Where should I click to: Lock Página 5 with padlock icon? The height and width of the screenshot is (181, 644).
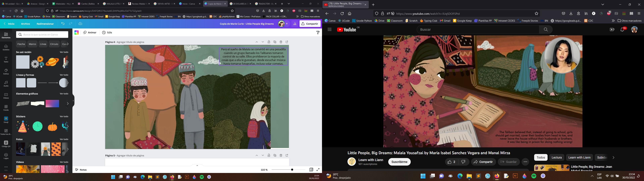(269, 156)
